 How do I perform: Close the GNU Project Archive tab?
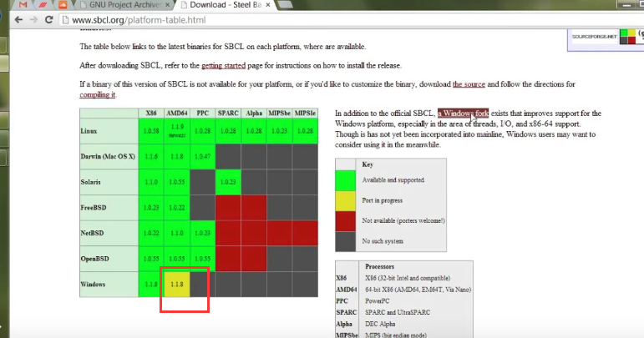pos(167,5)
